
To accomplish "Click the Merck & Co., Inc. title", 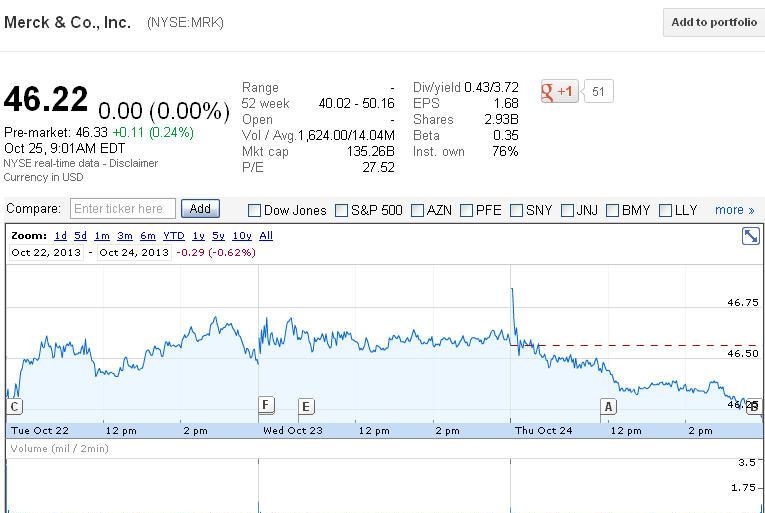I will click(67, 22).
